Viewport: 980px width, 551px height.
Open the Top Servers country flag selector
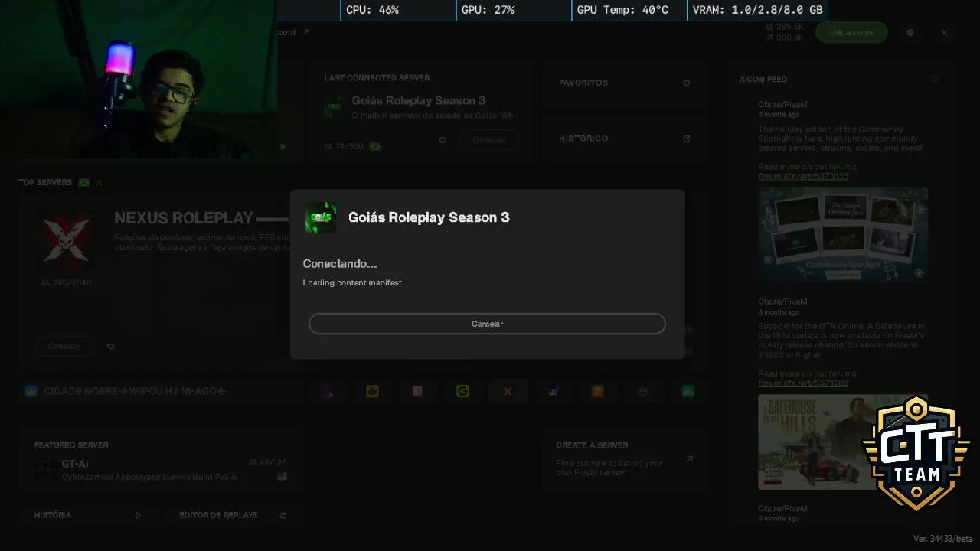click(84, 183)
